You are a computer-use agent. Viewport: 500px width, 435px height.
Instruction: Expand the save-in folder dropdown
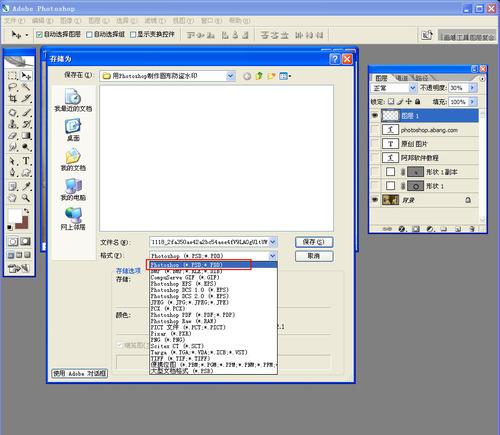coord(230,76)
